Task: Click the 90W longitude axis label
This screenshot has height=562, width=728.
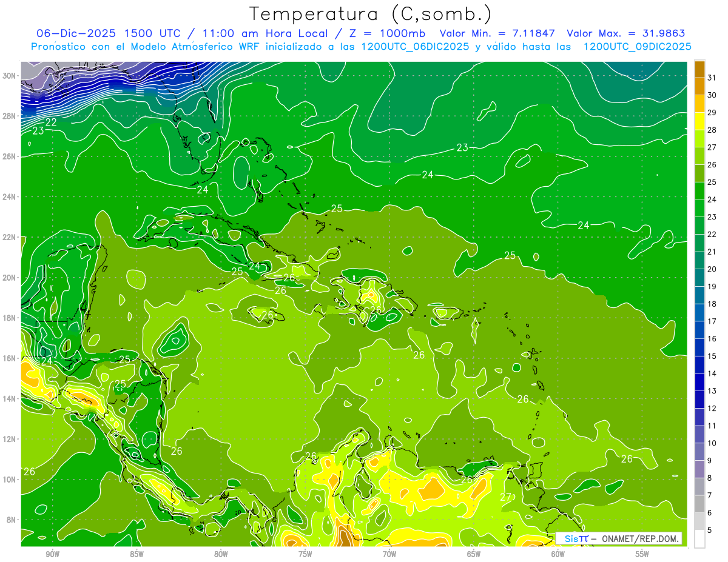Action: pos(52,554)
